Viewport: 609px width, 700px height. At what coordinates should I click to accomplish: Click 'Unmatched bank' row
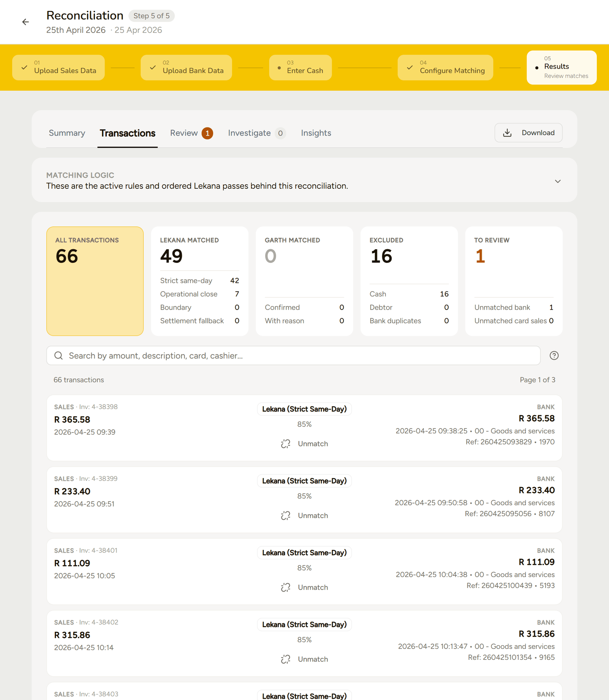(514, 308)
